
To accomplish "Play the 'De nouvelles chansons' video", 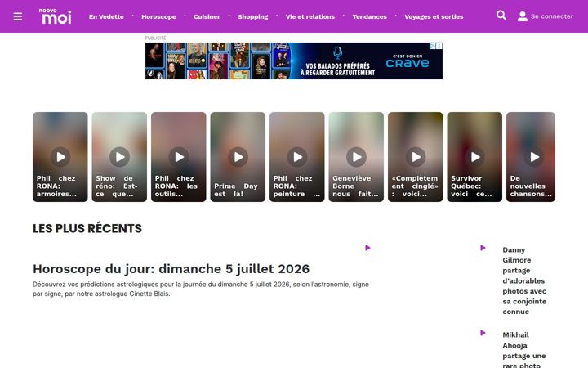I will (534, 156).
